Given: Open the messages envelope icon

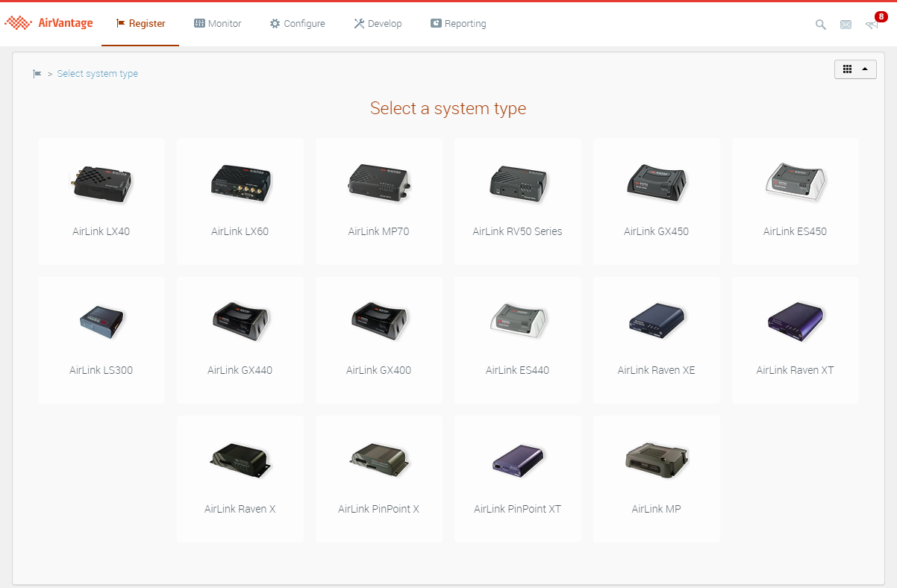Looking at the screenshot, I should pos(846,25).
